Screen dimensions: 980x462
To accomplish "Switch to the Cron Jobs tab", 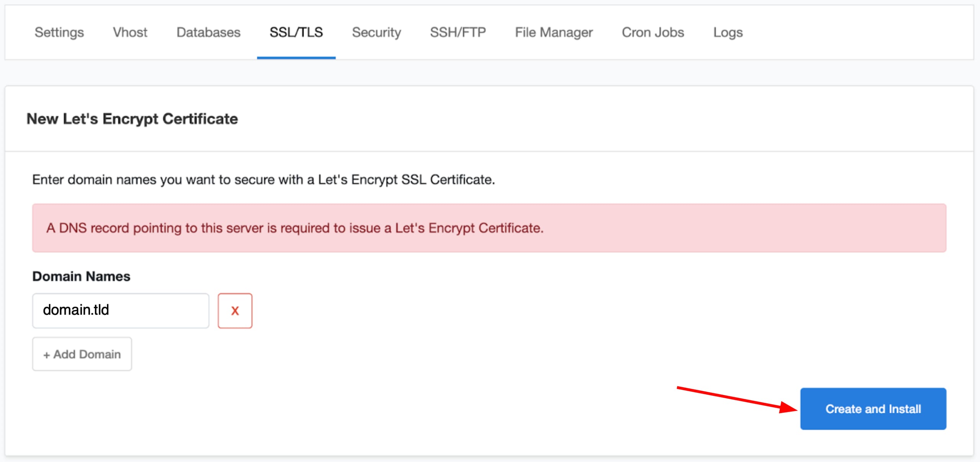I will point(653,33).
